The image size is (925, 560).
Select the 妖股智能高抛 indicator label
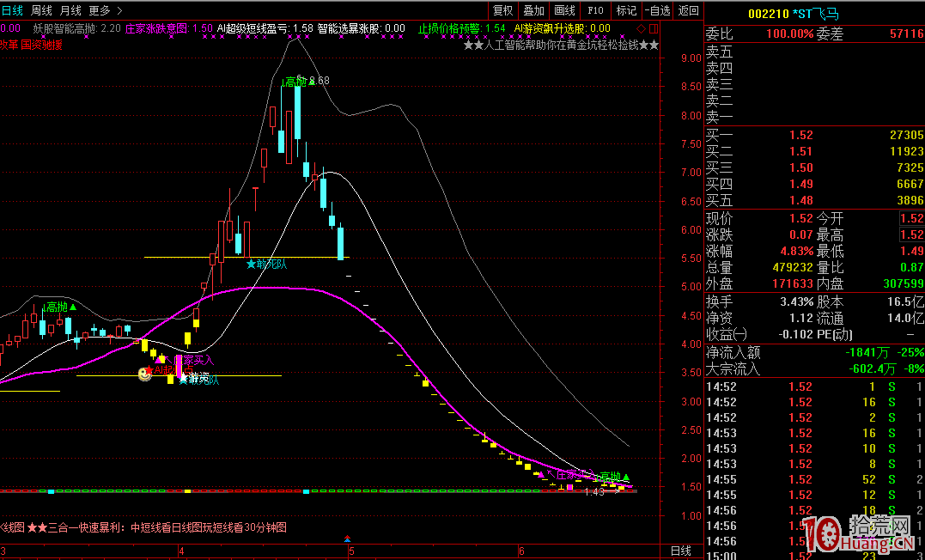click(x=76, y=28)
